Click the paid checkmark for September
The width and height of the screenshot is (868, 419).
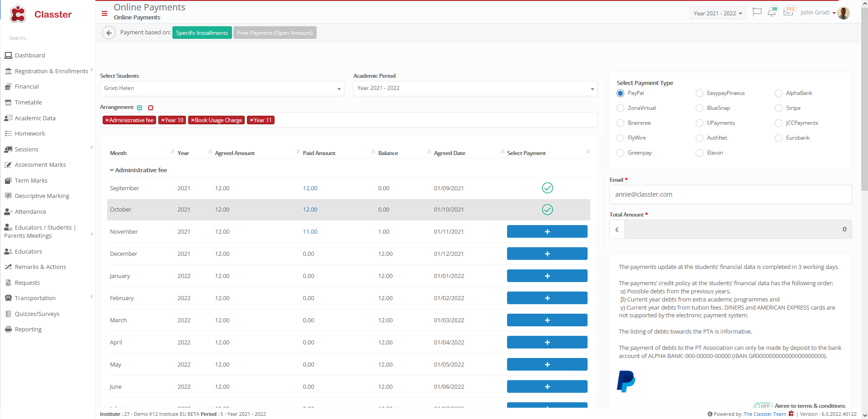pyautogui.click(x=547, y=188)
